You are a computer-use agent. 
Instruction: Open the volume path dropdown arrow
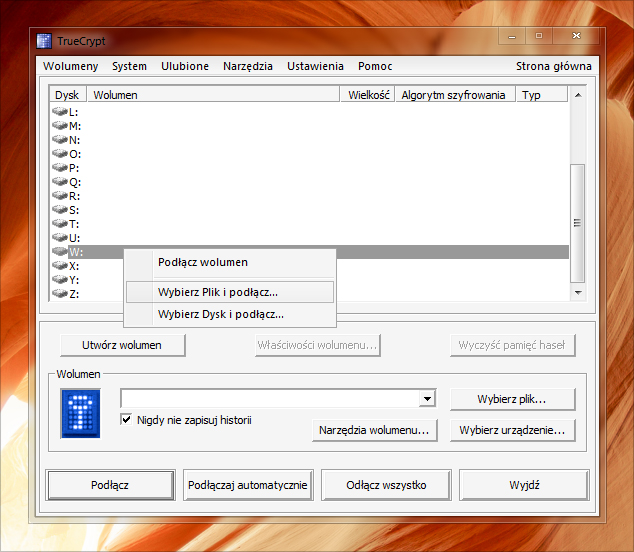(x=427, y=399)
